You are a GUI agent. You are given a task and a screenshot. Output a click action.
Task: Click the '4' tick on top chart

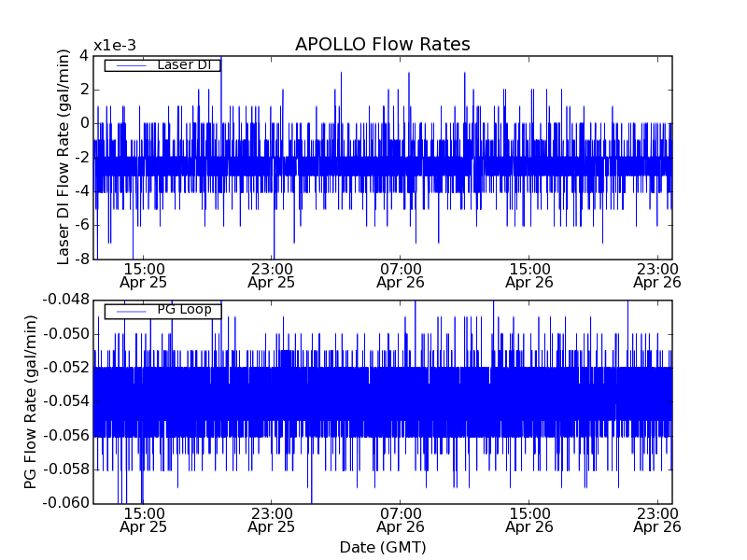pyautogui.click(x=84, y=56)
